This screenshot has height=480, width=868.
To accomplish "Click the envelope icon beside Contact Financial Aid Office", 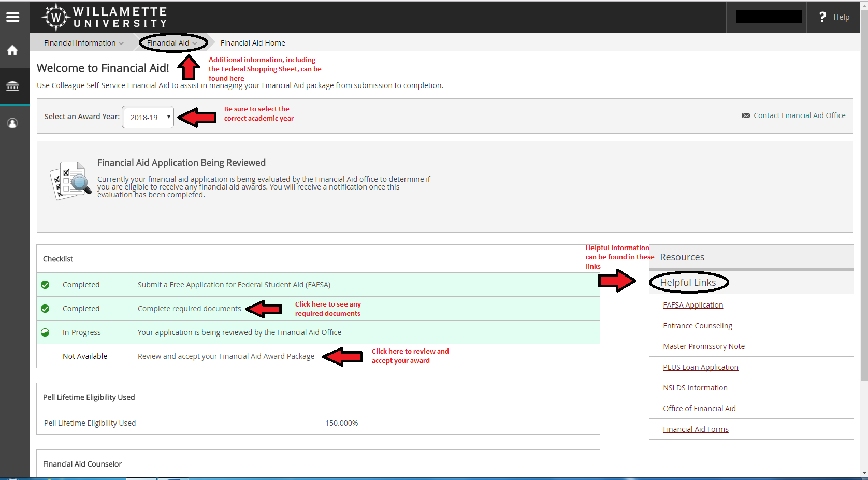I will tap(746, 115).
